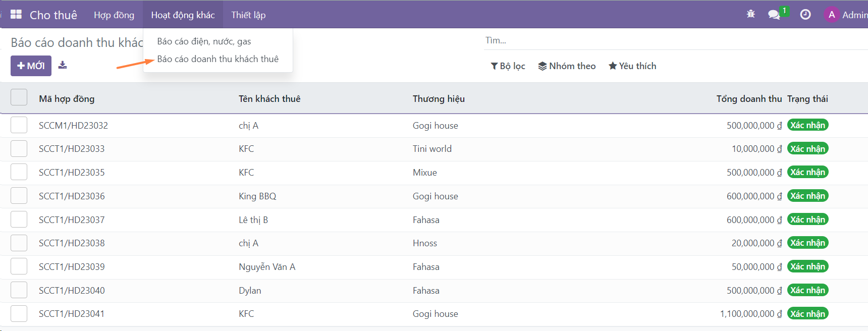The width and height of the screenshot is (868, 331).
Task: Open the apps grid home menu icon
Action: click(x=16, y=15)
